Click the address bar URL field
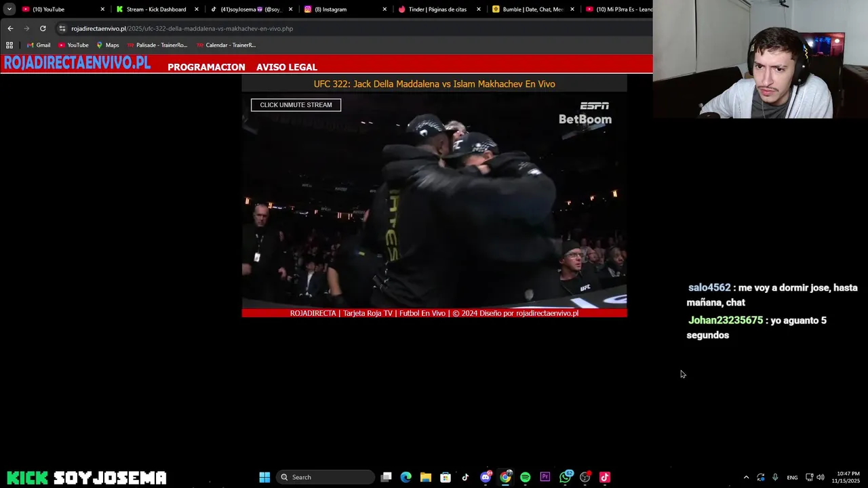 click(353, 28)
